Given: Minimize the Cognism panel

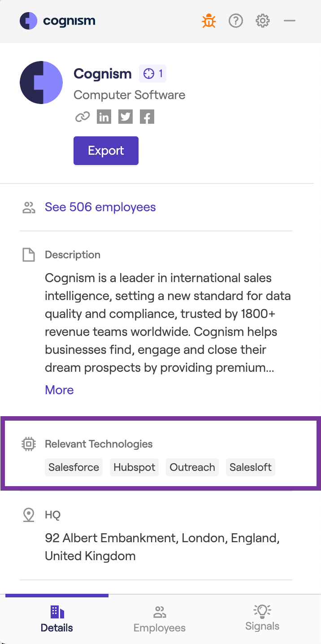Looking at the screenshot, I should point(290,21).
